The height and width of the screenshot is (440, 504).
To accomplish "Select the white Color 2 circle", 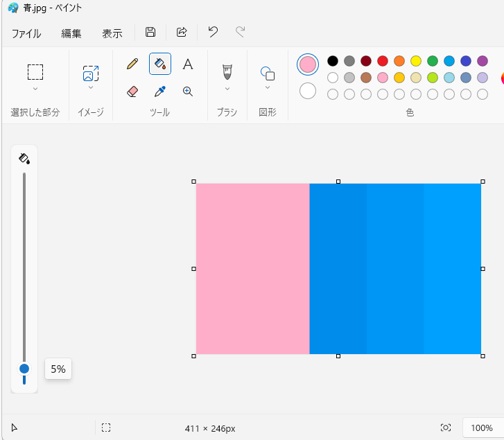I will [x=308, y=91].
